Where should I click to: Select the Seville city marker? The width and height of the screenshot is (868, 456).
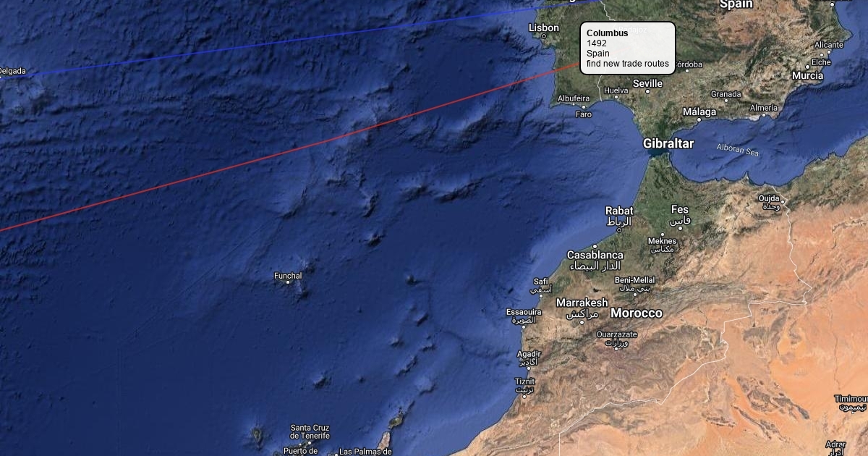[x=649, y=92]
